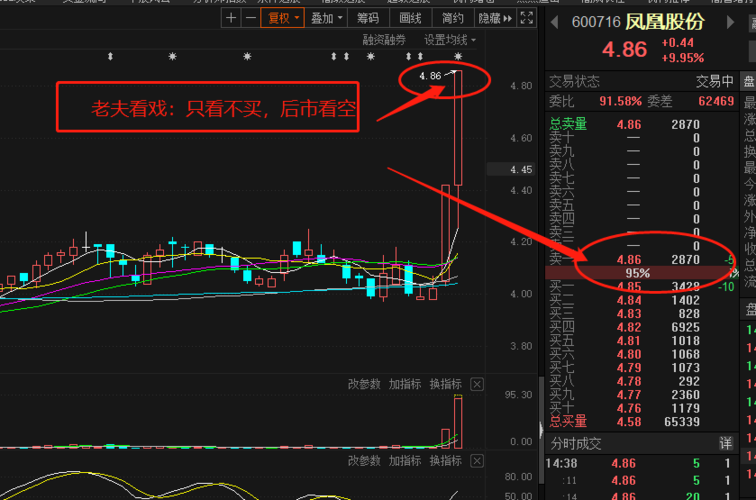Click price change +9.95%
The image size is (756, 500).
point(683,58)
